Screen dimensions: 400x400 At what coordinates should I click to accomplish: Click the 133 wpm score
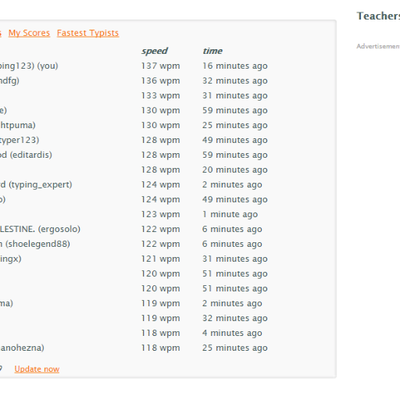(160, 96)
